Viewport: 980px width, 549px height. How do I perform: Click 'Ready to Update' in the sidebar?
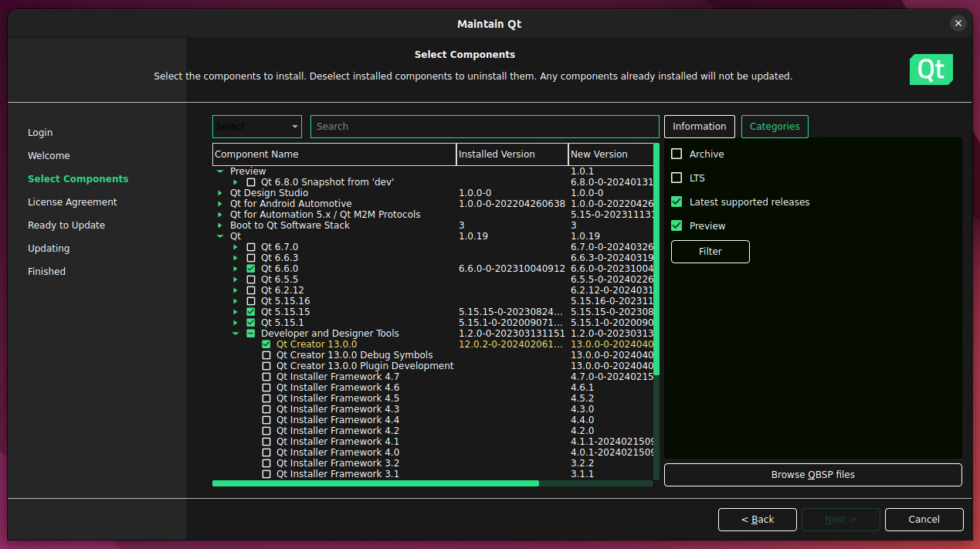pyautogui.click(x=66, y=225)
